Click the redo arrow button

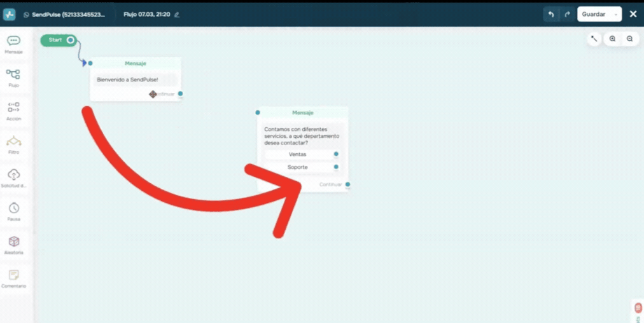coord(567,14)
